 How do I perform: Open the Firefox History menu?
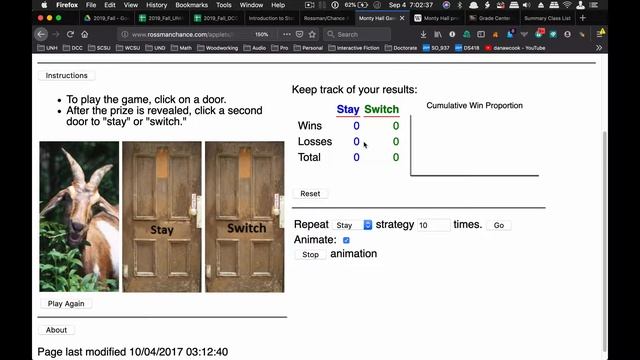[x=157, y=5]
